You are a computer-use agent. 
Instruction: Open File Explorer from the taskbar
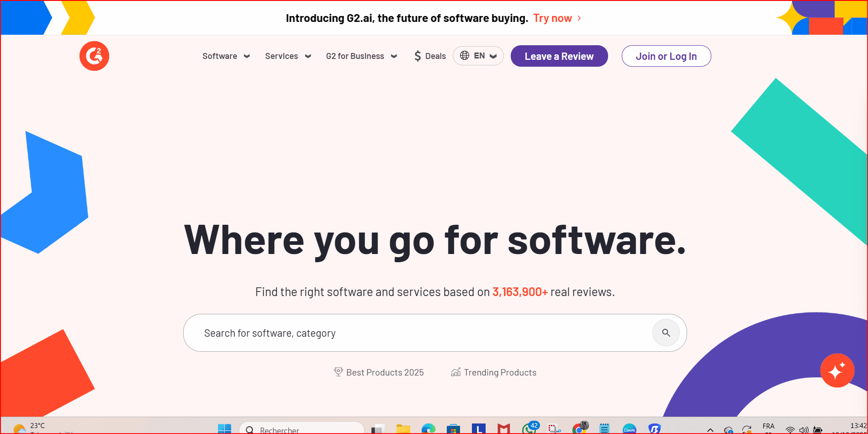(403, 429)
